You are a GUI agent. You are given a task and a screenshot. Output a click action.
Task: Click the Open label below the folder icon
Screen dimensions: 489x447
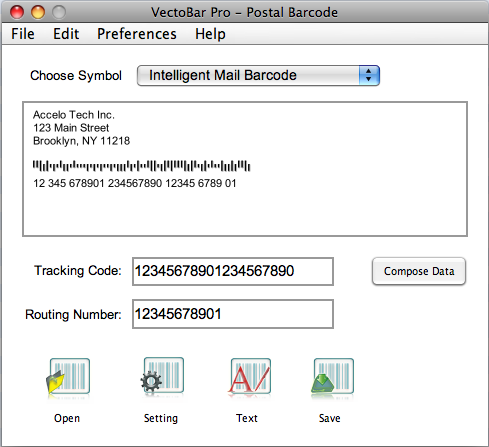(x=67, y=418)
